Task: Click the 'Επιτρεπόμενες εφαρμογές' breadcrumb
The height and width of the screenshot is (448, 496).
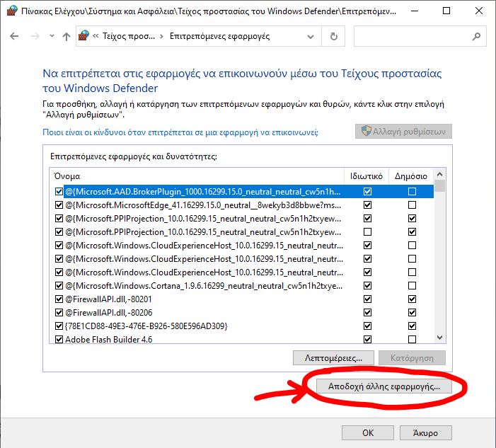Action: coord(219,36)
